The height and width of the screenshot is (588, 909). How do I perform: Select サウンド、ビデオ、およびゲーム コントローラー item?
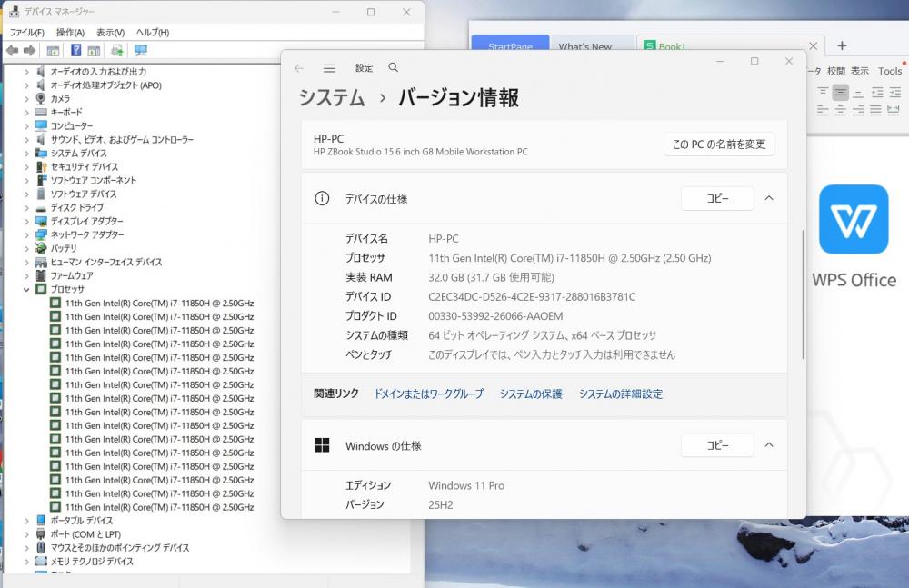(x=122, y=140)
